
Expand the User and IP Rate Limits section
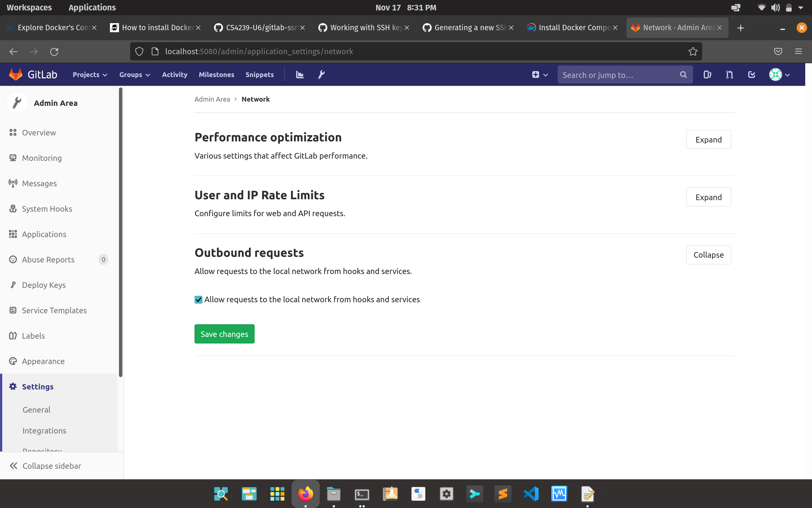708,197
